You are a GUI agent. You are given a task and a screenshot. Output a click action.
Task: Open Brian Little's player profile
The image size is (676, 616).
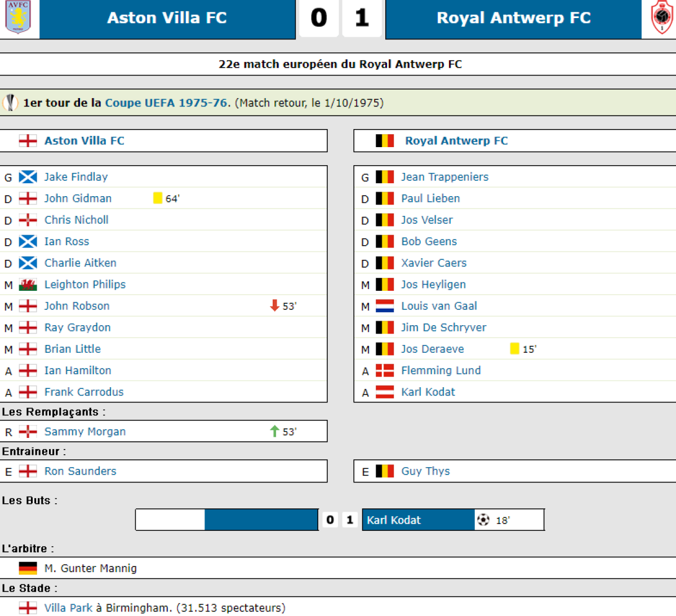point(73,349)
